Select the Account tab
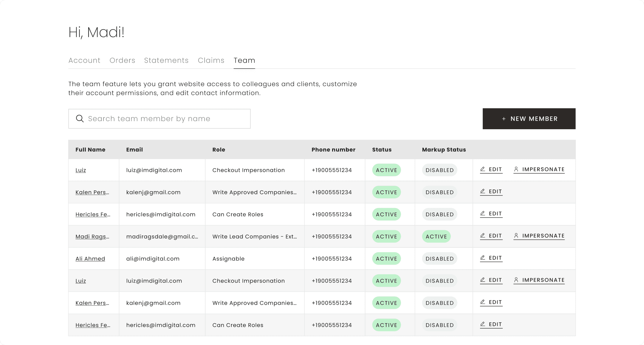 pos(84,60)
